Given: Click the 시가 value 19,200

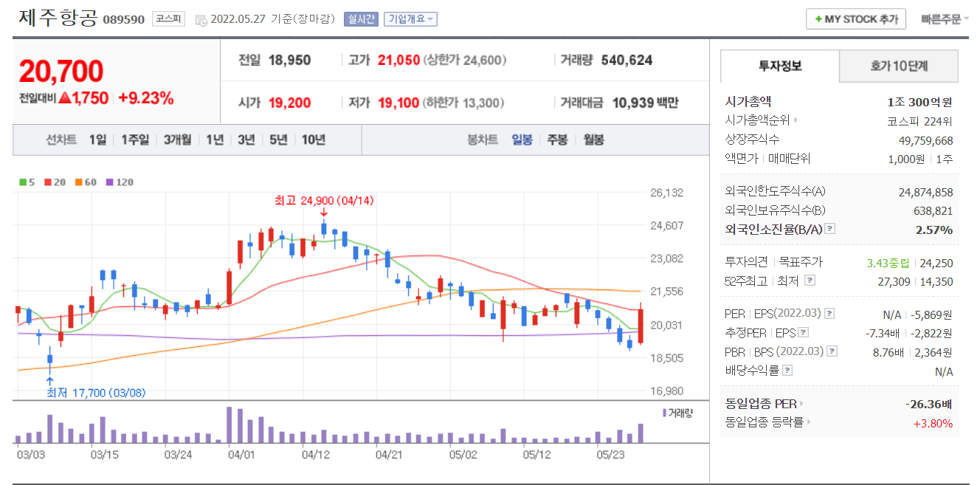Looking at the screenshot, I should coord(289,103).
